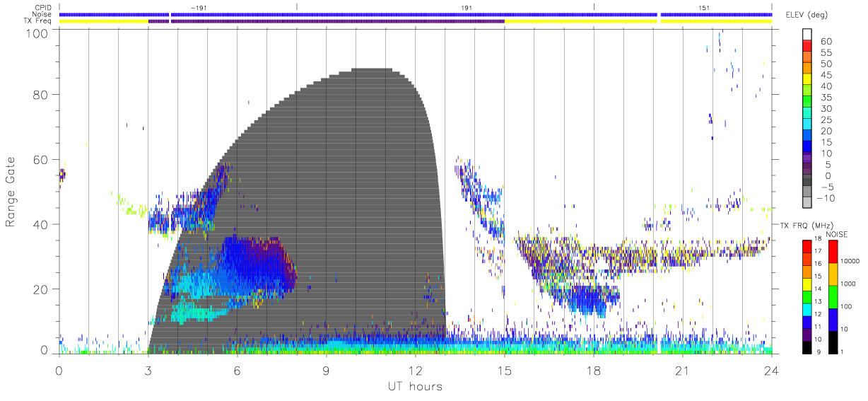Select the black swatch in TX FRQ colorbar
The image size is (868, 401).
[807, 347]
